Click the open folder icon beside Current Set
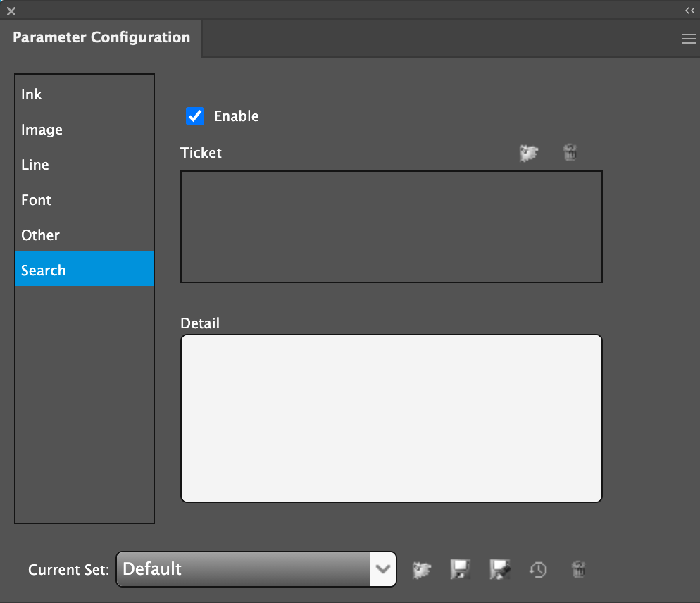Viewport: 700px width, 603px height. (x=422, y=569)
